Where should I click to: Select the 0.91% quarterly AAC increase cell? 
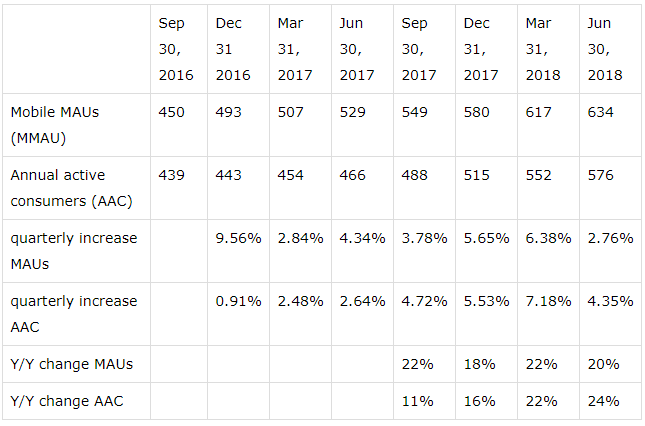click(x=238, y=301)
